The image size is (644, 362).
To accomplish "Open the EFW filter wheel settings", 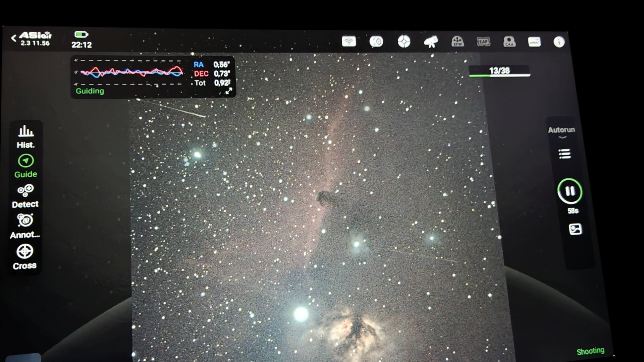I will point(458,42).
